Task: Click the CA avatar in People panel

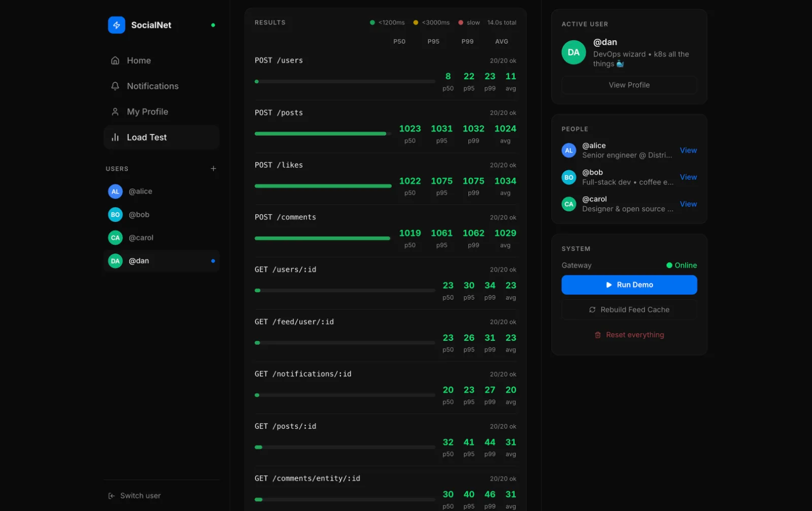Action: click(569, 204)
